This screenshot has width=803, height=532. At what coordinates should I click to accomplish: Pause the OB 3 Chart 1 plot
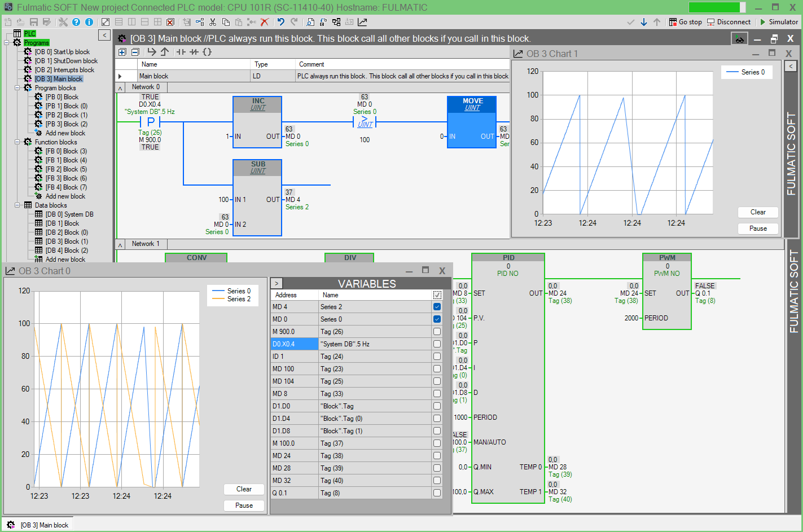(758, 228)
